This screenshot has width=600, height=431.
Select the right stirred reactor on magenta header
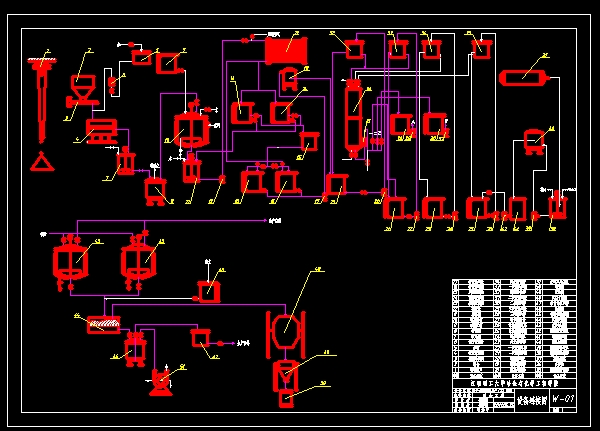[x=139, y=261]
